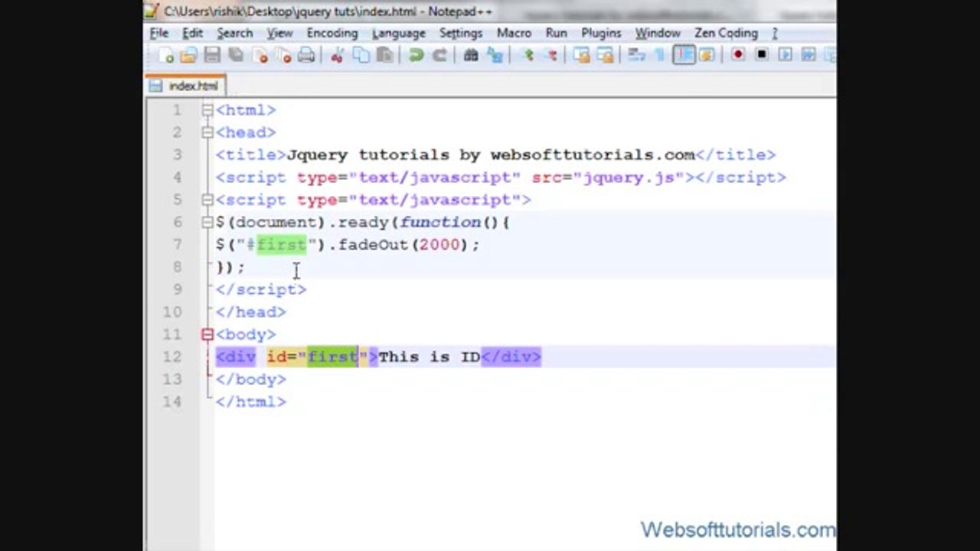Screen dimensions: 980x551
Task: Select the index.html document tab
Action: [185, 86]
